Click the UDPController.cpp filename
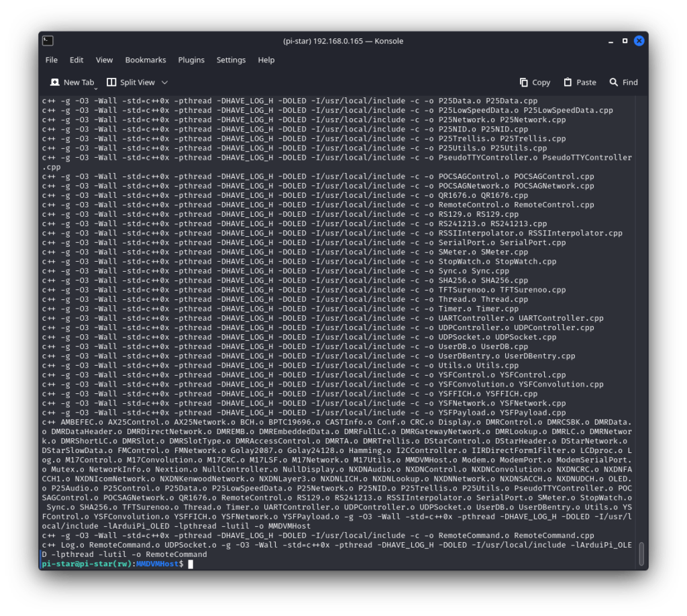 (554, 327)
